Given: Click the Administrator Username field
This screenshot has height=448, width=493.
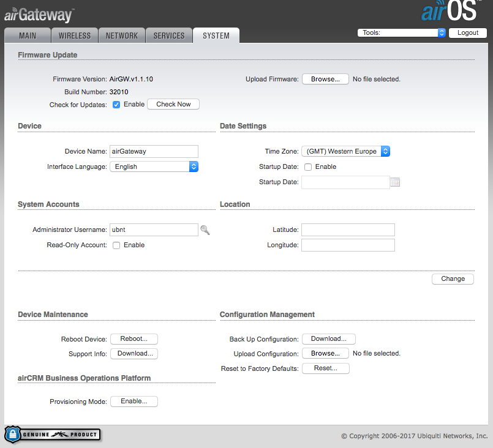Looking at the screenshot, I should (x=154, y=230).
